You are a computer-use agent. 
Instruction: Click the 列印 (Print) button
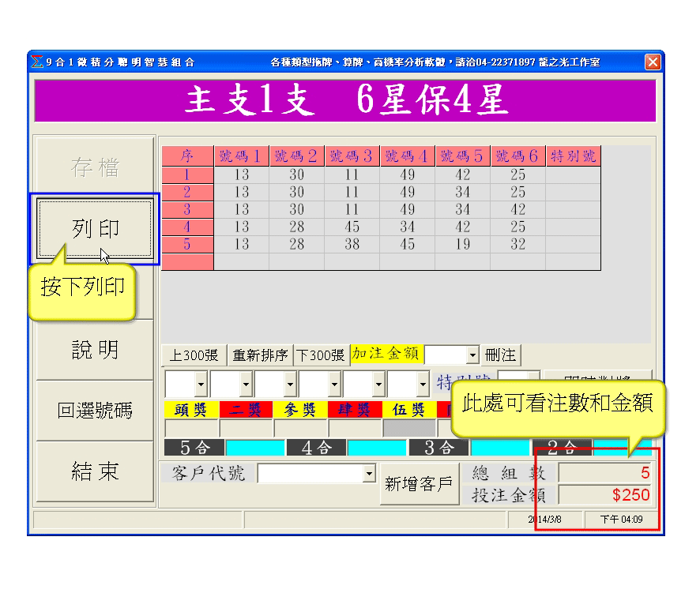95,229
